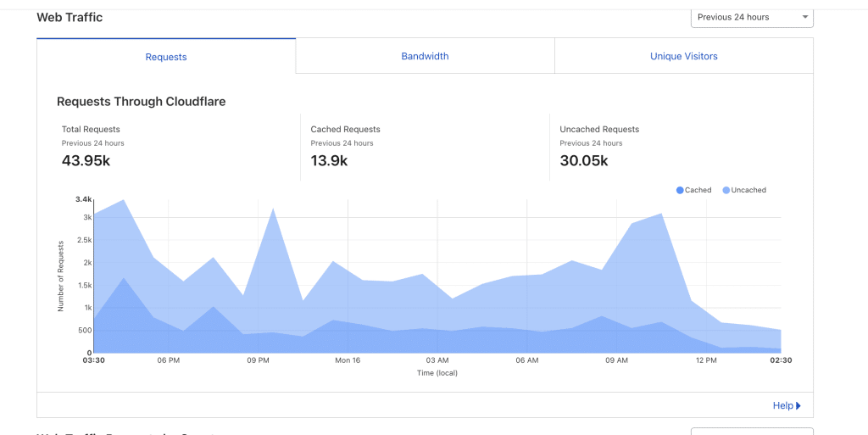
Task: Click the Time (local) axis caption
Action: (437, 373)
